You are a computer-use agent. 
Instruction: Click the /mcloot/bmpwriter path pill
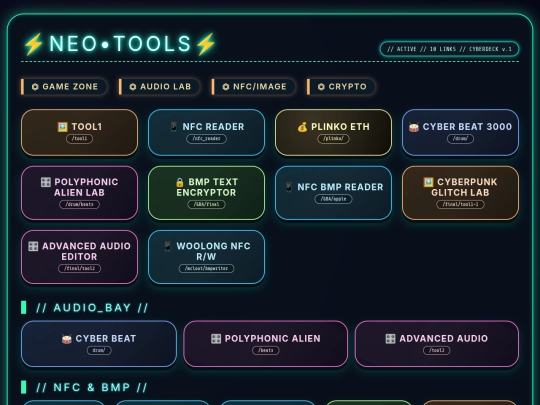tap(207, 268)
